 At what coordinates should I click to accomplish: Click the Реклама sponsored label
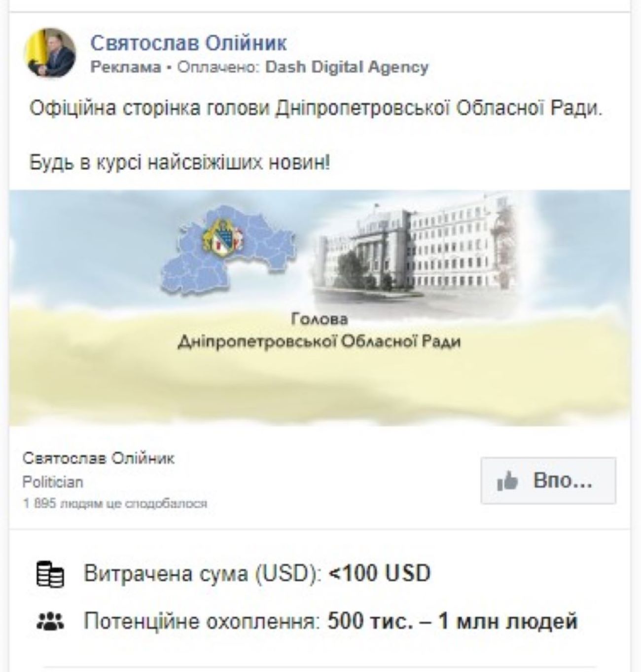tap(126, 67)
